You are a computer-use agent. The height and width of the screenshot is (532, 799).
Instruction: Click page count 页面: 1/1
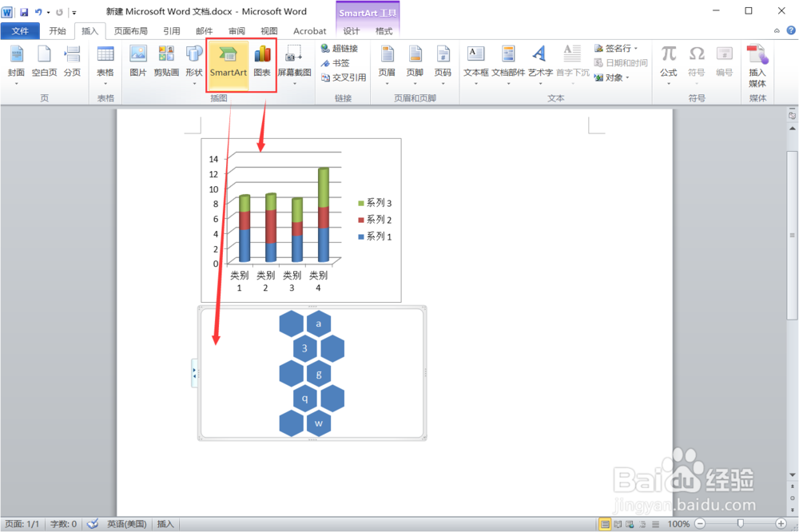pos(22,524)
